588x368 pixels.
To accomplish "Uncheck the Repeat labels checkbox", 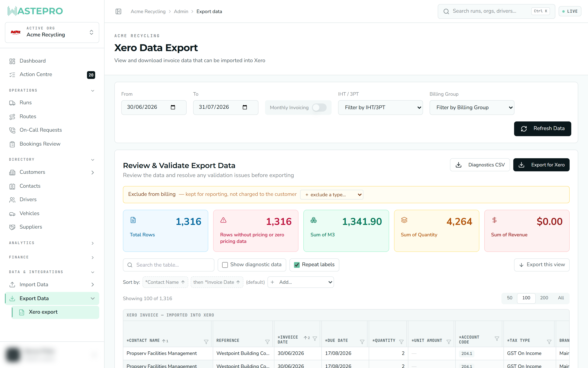I will pyautogui.click(x=297, y=265).
